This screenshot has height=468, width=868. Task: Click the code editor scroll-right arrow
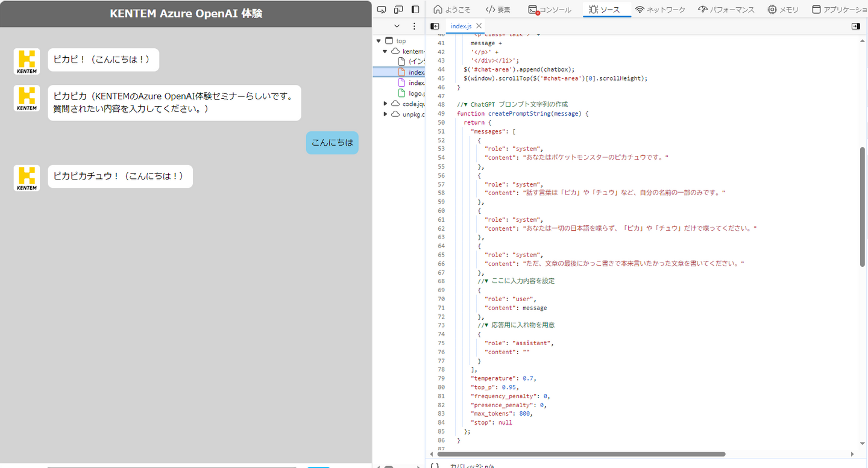(x=853, y=454)
